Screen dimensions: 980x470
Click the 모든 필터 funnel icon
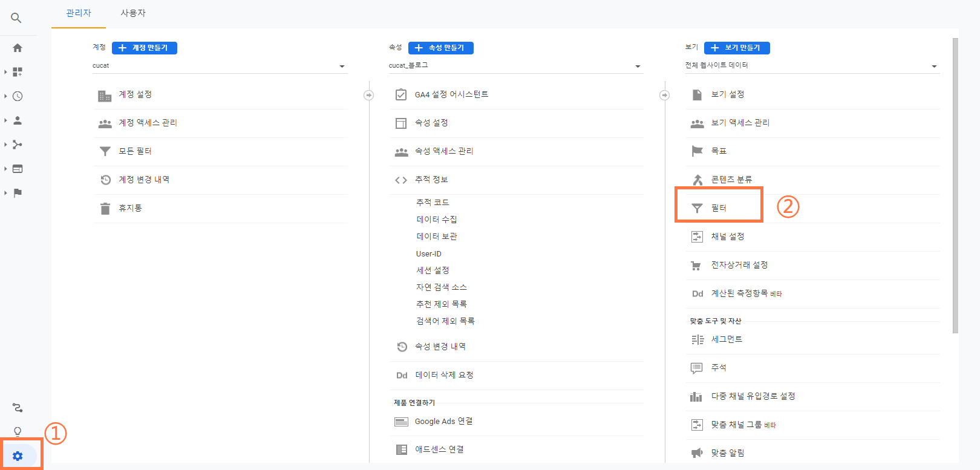105,151
